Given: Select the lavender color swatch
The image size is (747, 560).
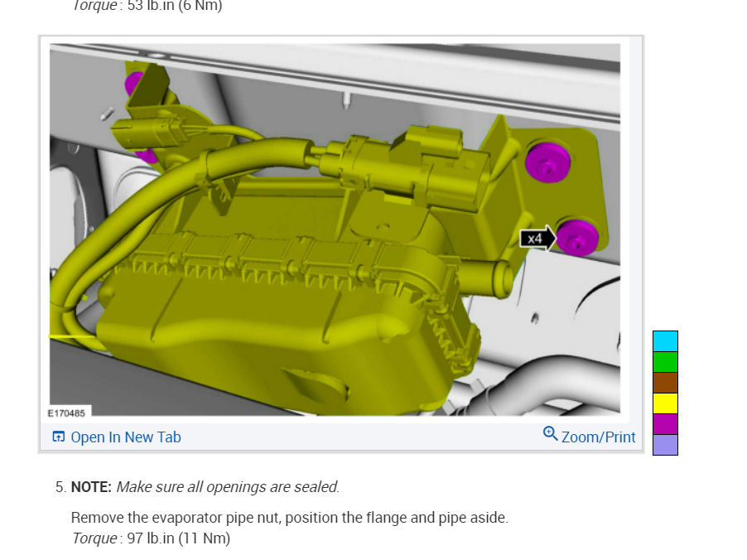Looking at the screenshot, I should [665, 444].
